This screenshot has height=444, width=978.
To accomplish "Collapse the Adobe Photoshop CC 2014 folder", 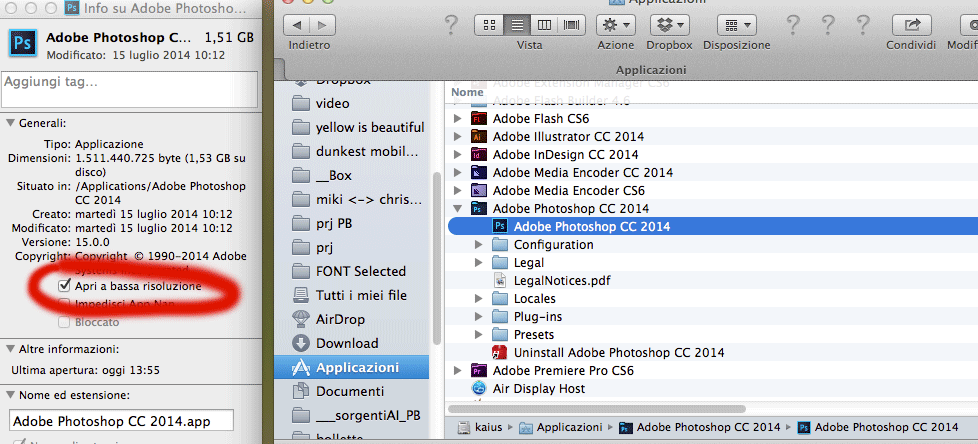I will pos(458,208).
